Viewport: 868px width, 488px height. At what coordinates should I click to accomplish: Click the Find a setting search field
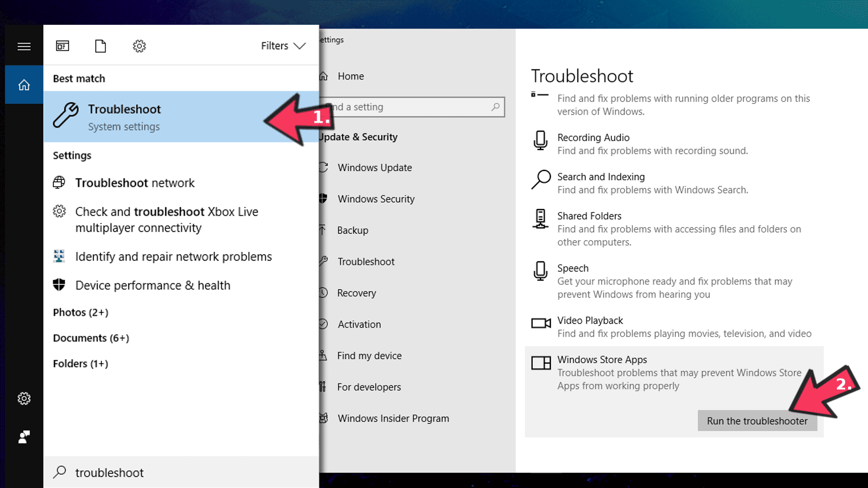412,107
